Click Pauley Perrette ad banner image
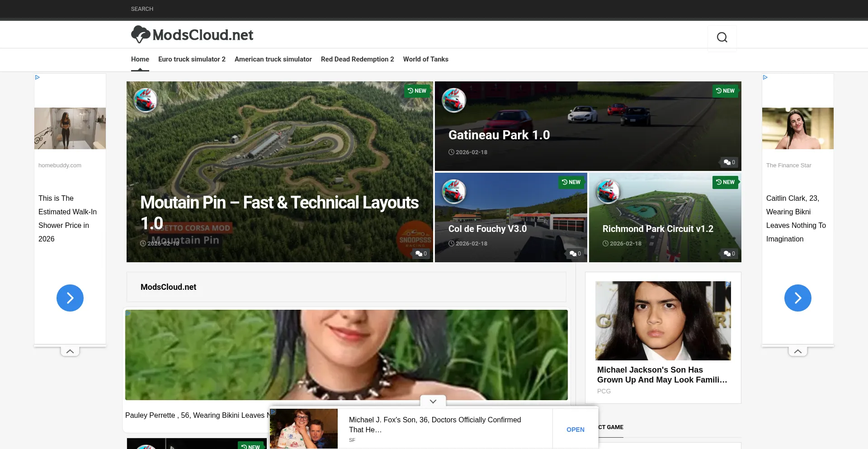 click(x=346, y=355)
